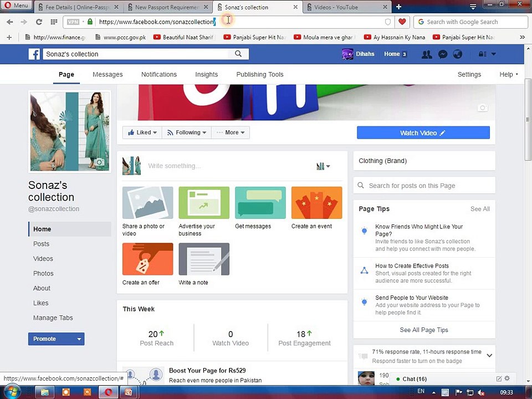Click the heart bookmark icon in address bar
The width and height of the screenshot is (532, 399).
tap(402, 22)
